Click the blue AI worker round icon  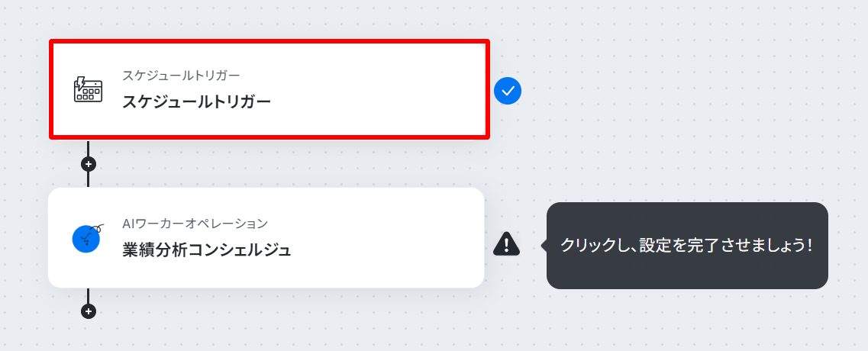tap(87, 238)
